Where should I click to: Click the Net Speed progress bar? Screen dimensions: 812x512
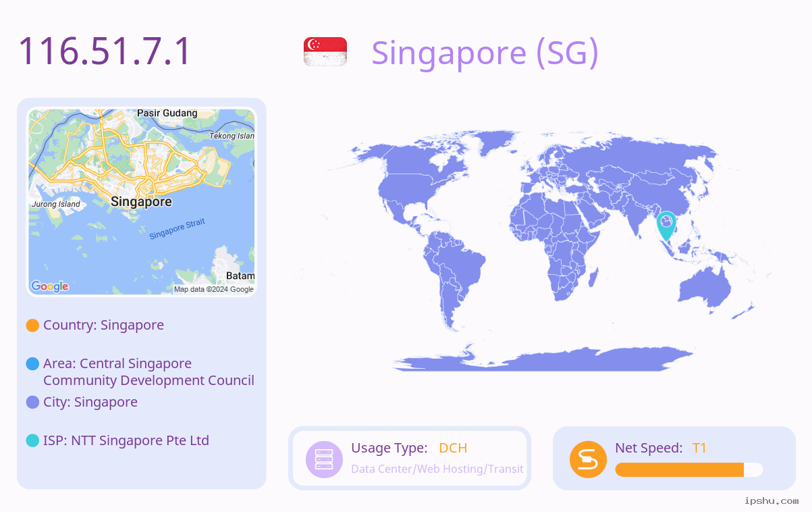point(689,470)
